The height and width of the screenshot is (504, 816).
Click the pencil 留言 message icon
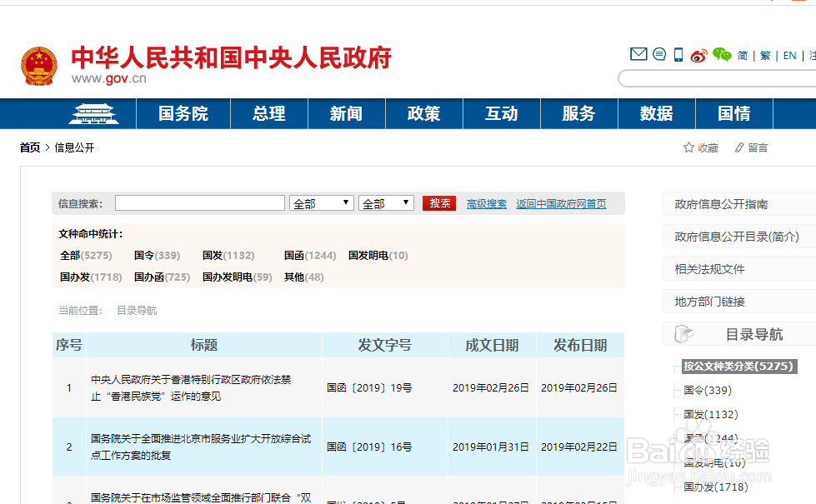click(x=739, y=147)
